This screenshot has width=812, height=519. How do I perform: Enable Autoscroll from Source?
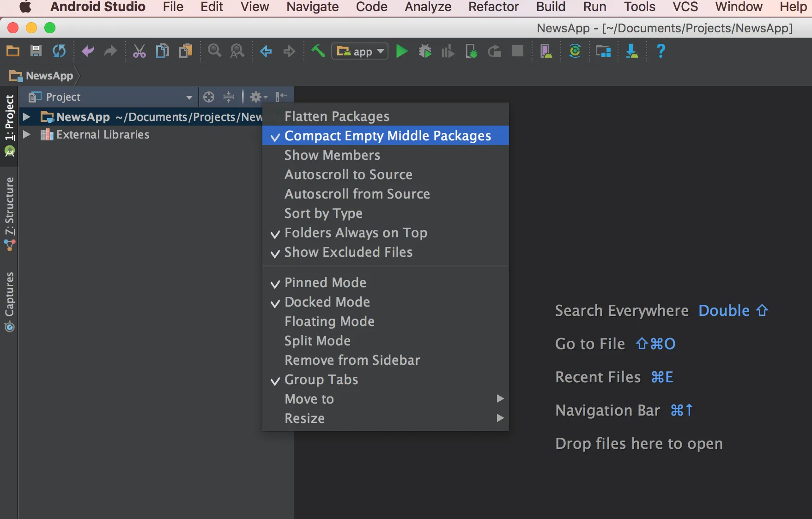385,194
